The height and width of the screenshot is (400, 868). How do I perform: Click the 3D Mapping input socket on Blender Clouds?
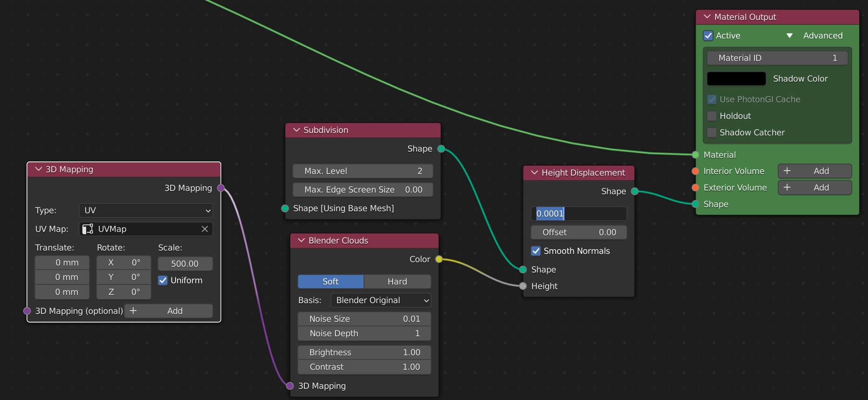point(290,386)
